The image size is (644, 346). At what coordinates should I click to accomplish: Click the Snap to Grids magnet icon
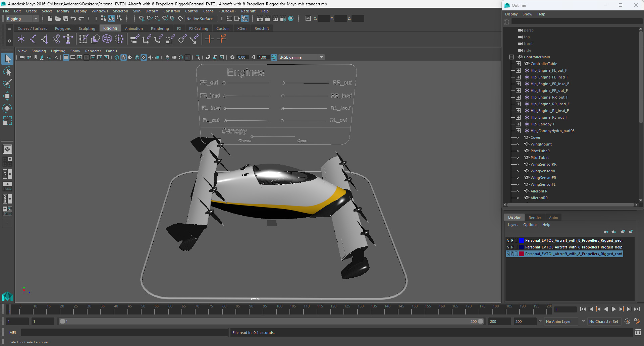pos(142,18)
